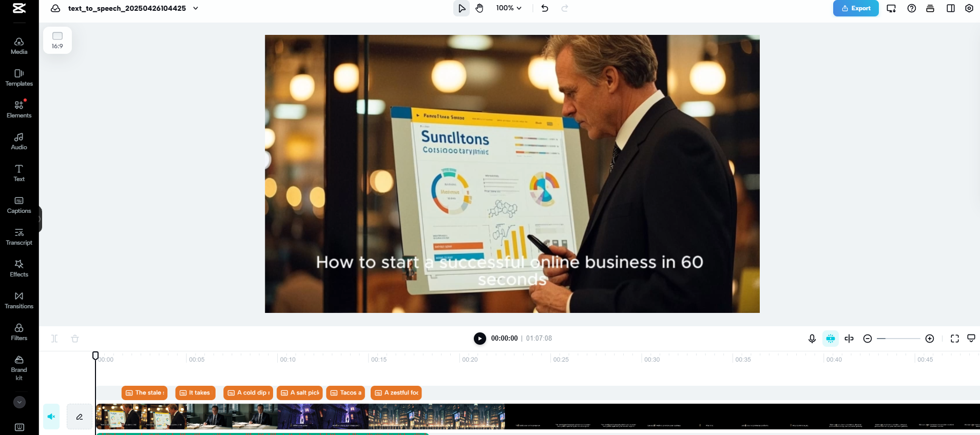The width and height of the screenshot is (980, 435).
Task: Expand more sidebar tools chevron
Action: tap(20, 402)
